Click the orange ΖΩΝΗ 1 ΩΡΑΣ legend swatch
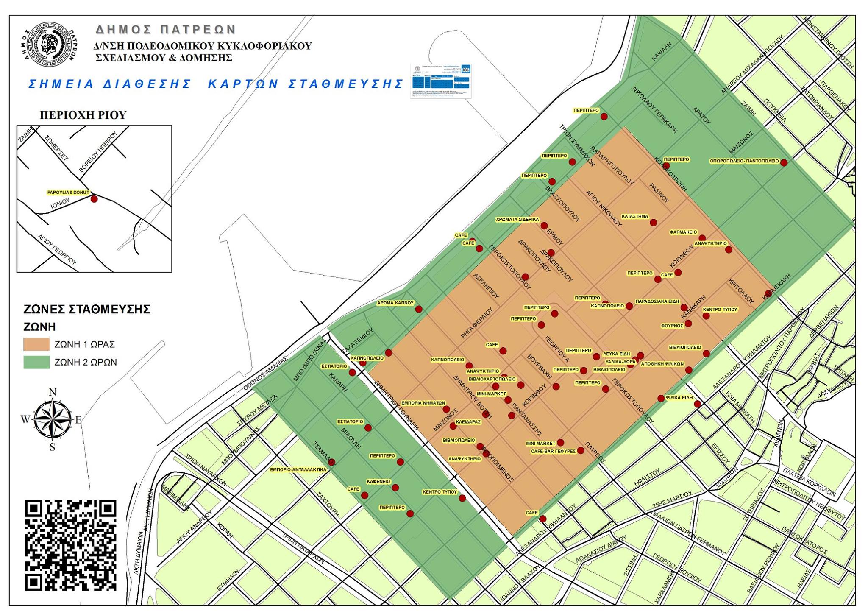 (36, 344)
